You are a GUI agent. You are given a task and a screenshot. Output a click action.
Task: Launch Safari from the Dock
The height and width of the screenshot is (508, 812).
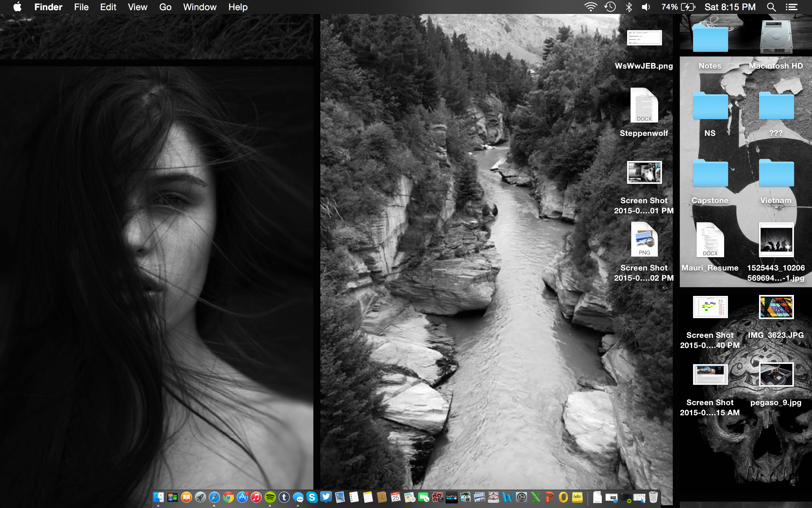214,497
